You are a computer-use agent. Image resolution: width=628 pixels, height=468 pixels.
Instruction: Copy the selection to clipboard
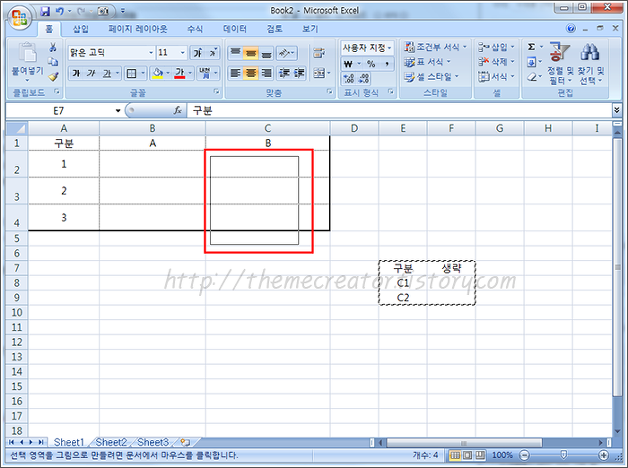(x=53, y=62)
